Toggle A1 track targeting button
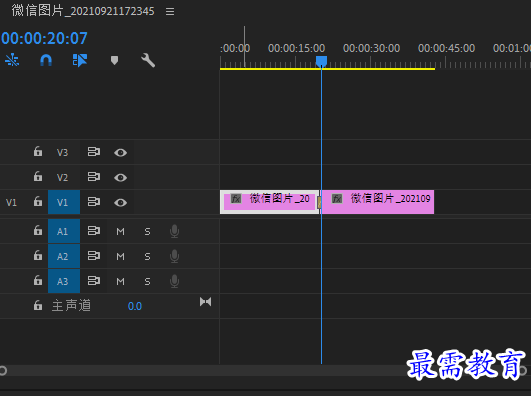The image size is (531, 396). pyautogui.click(x=64, y=231)
